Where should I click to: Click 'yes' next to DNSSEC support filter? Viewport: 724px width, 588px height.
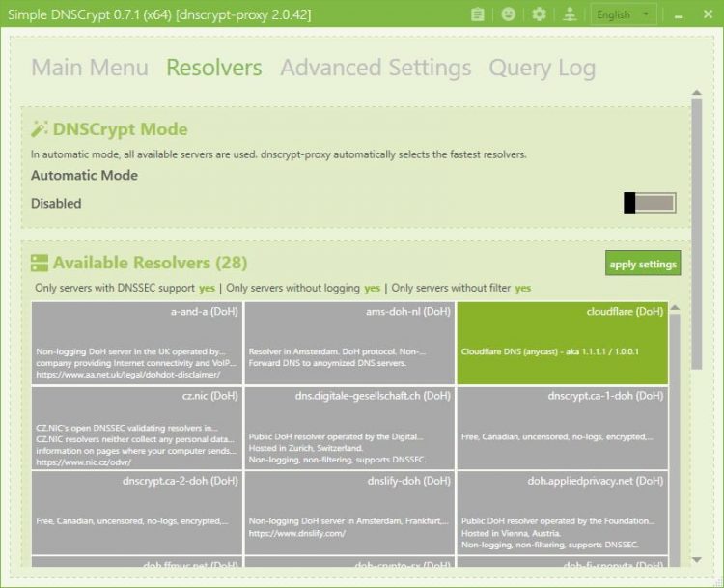(208, 288)
